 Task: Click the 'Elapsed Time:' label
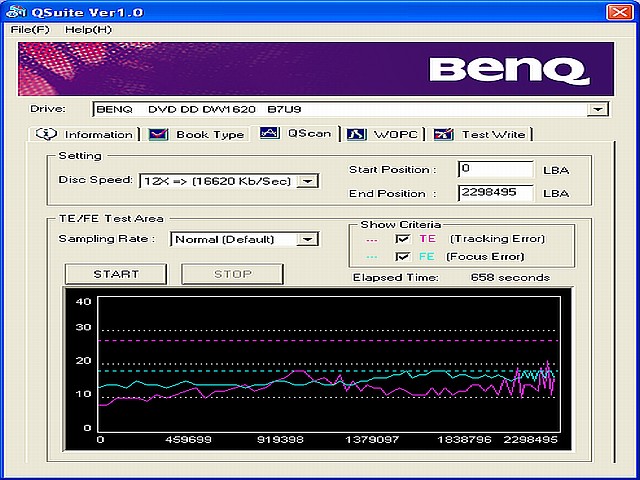tap(396, 278)
